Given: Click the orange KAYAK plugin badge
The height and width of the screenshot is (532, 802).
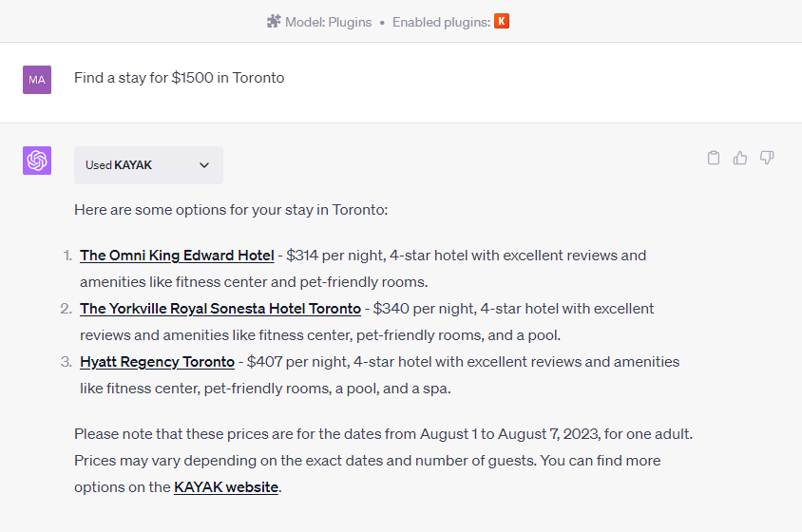Looking at the screenshot, I should pyautogui.click(x=502, y=21).
